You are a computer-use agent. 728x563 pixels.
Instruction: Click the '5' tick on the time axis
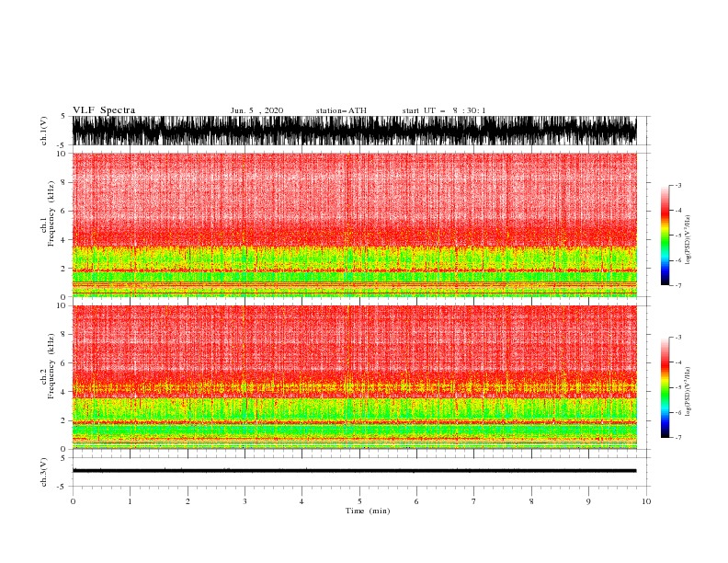click(359, 501)
